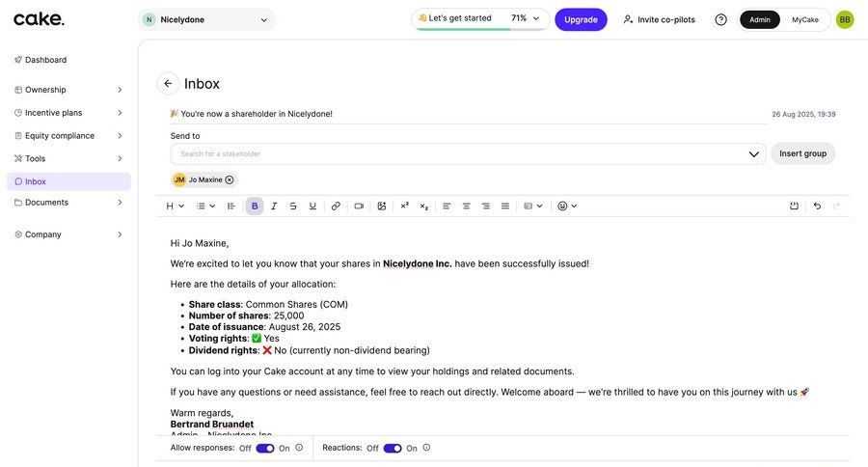Viewport: 868px width, 467px height.
Task: Open the heading style dropdown
Action: 174,206
